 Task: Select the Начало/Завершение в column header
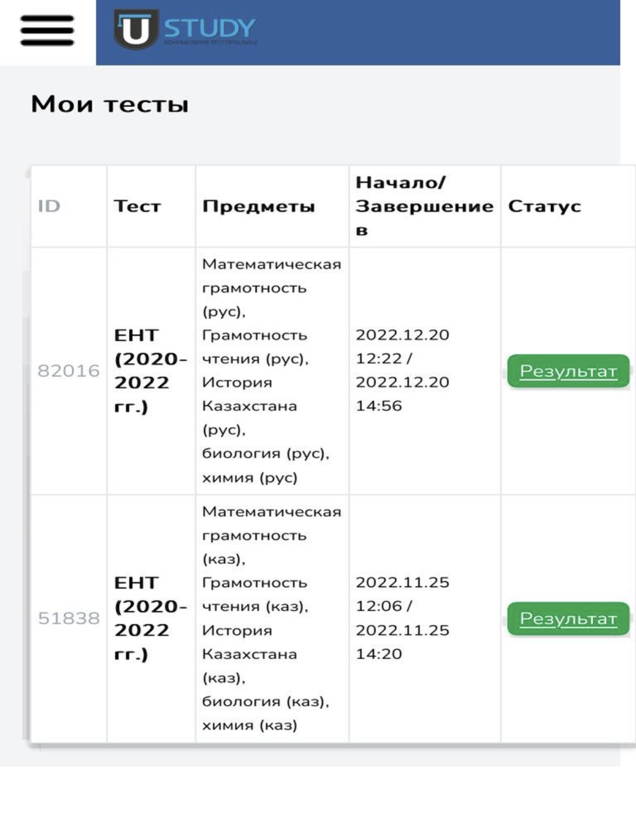[425, 206]
